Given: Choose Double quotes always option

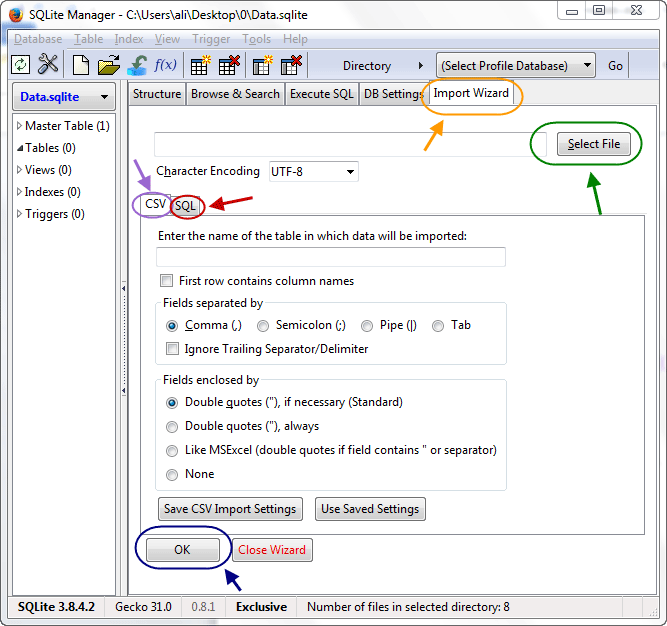Looking at the screenshot, I should pyautogui.click(x=172, y=427).
